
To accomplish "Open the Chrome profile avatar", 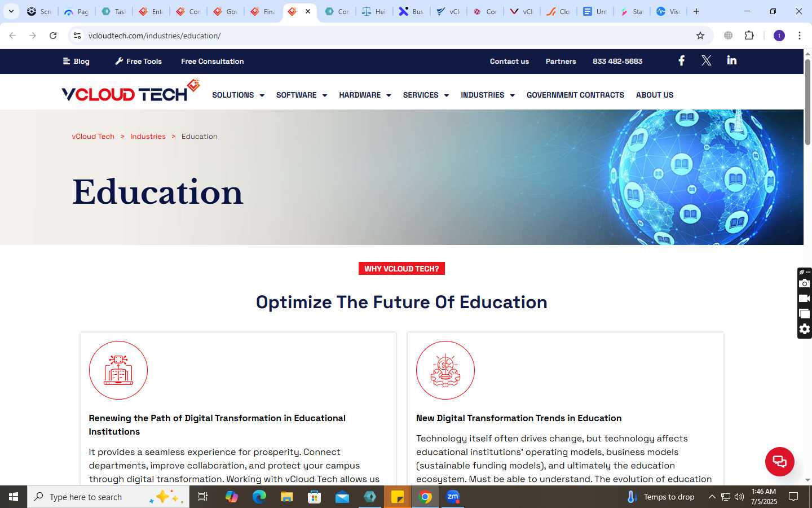I will pyautogui.click(x=779, y=36).
